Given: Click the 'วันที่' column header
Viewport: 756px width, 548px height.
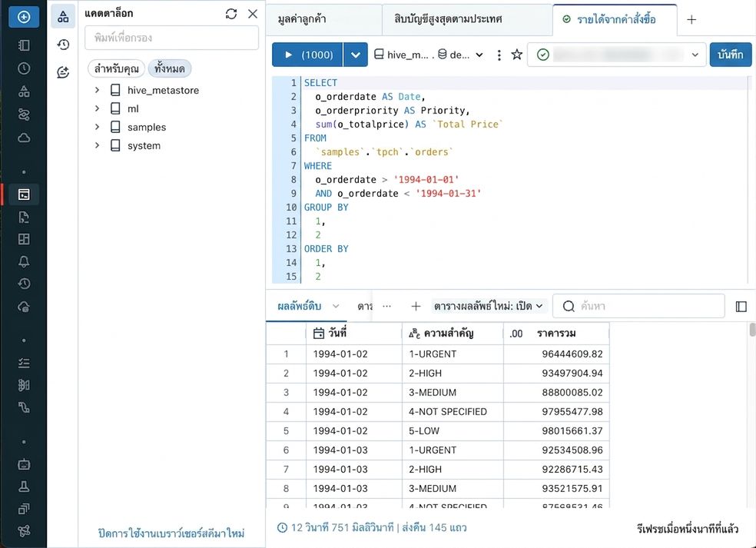Looking at the screenshot, I should [x=354, y=333].
